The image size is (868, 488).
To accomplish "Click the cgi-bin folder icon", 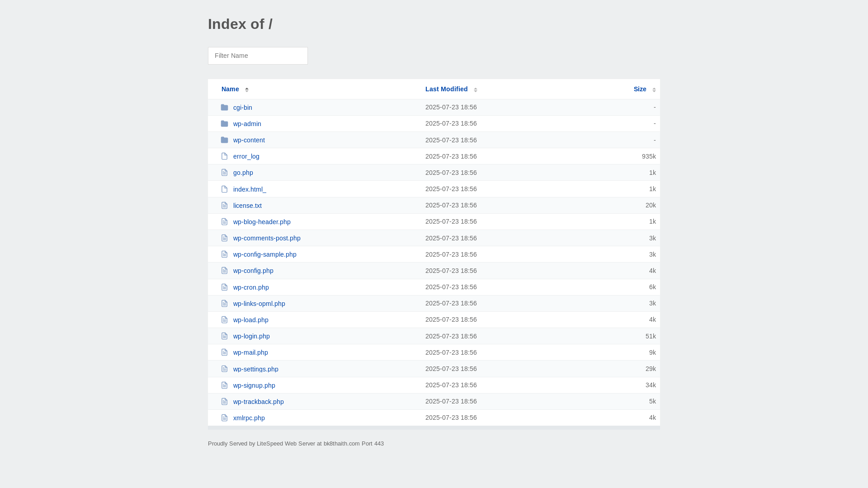I will tap(224, 108).
